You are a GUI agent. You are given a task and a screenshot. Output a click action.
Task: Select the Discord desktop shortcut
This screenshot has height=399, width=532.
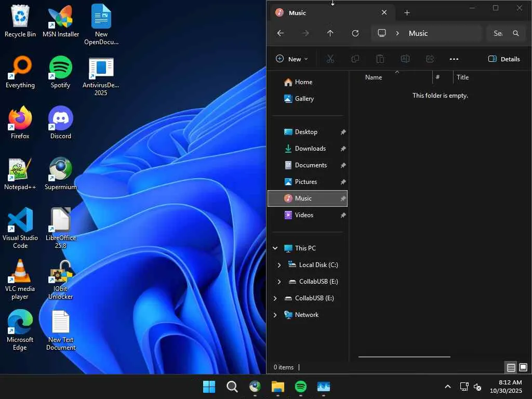(x=60, y=123)
